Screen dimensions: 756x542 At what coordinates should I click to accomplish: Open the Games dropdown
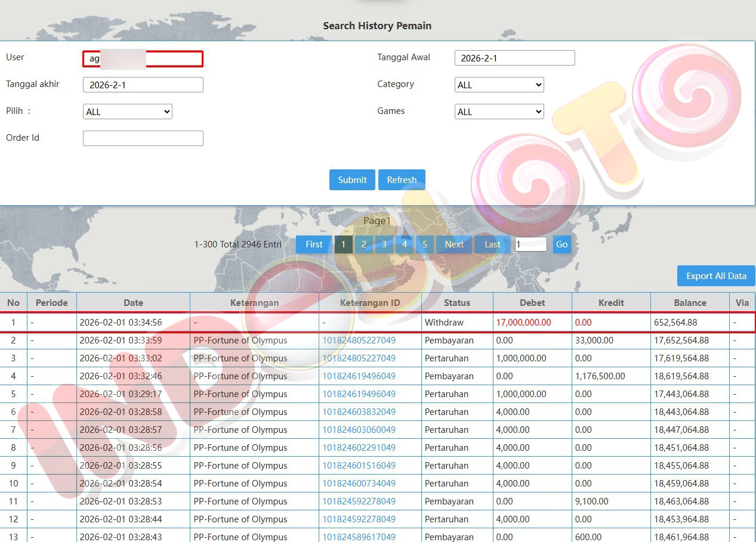[x=499, y=112]
